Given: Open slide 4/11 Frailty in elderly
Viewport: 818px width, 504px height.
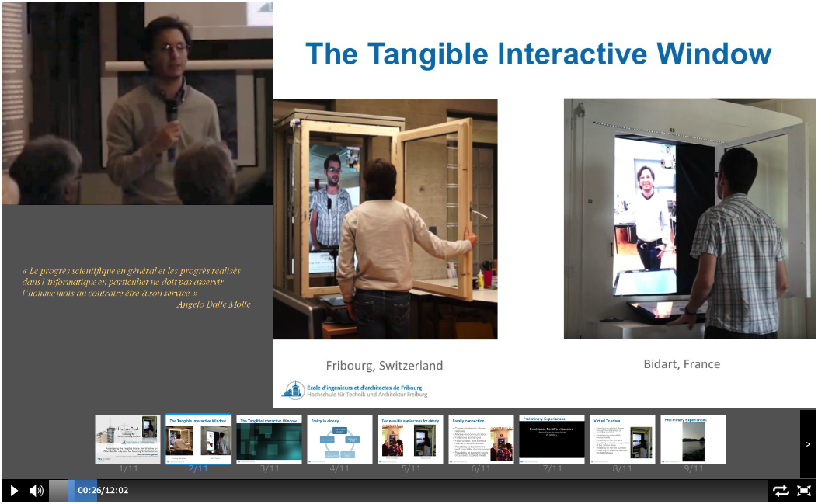Looking at the screenshot, I should pos(339,439).
